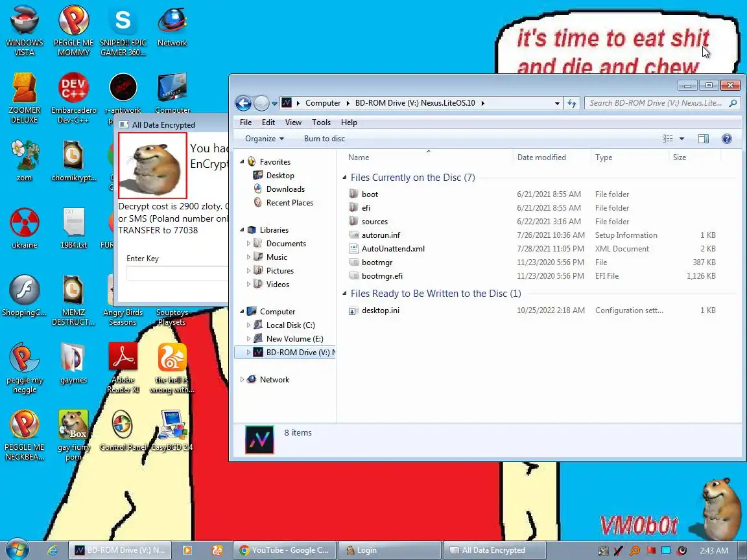The width and height of the screenshot is (747, 560).
Task: Open the Media Player taskbar icon
Action: (x=187, y=550)
